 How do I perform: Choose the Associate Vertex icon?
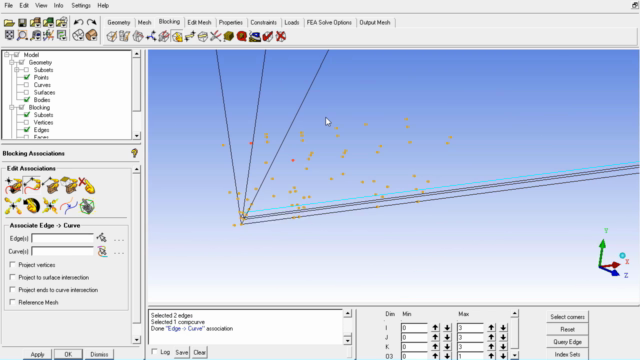point(13,186)
